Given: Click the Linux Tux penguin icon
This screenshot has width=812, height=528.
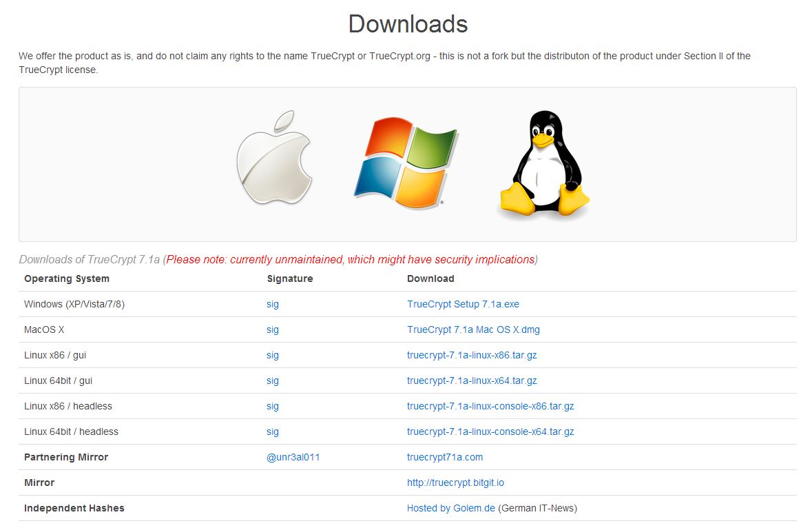Looking at the screenshot, I should tap(544, 163).
